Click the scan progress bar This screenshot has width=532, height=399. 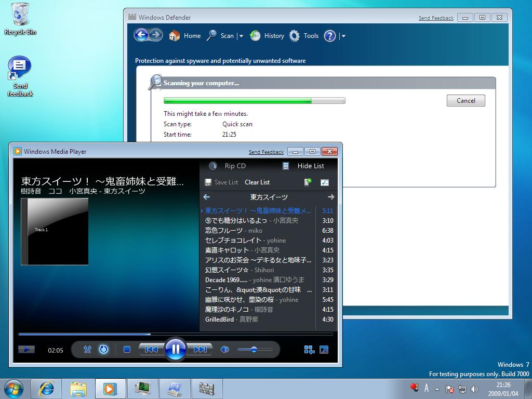(255, 100)
